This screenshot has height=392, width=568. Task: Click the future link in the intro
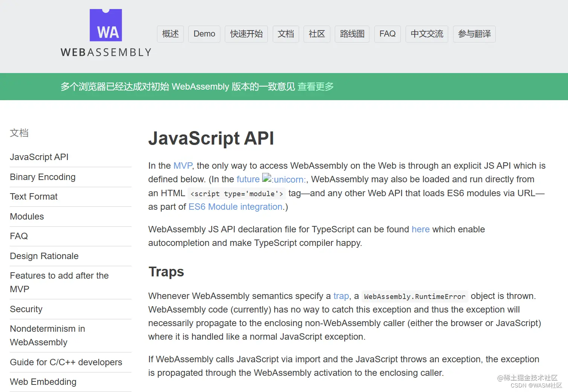click(x=248, y=179)
